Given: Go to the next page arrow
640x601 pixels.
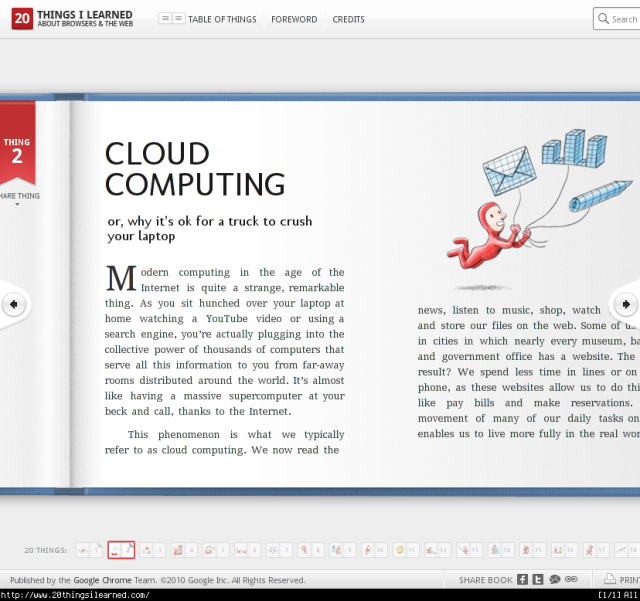Looking at the screenshot, I should coord(626,304).
